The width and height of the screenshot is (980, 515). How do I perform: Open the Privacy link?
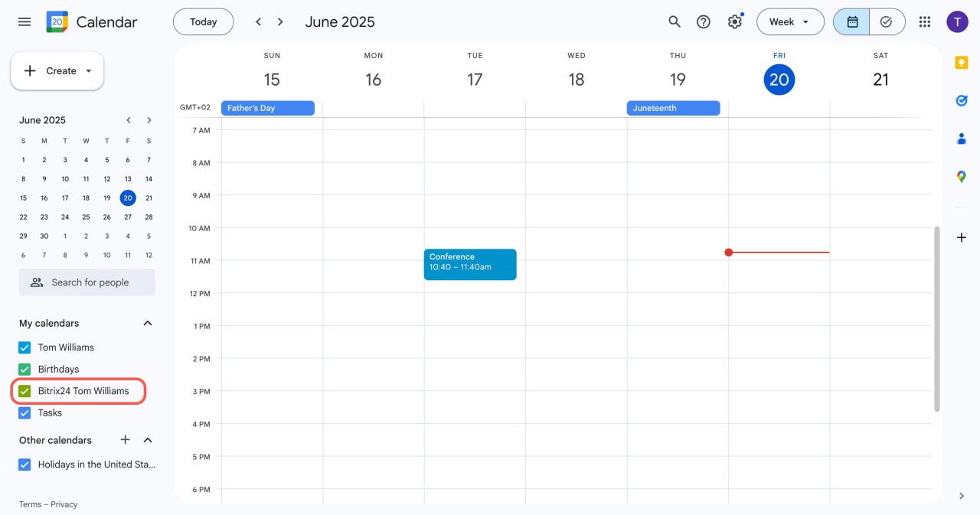click(64, 504)
